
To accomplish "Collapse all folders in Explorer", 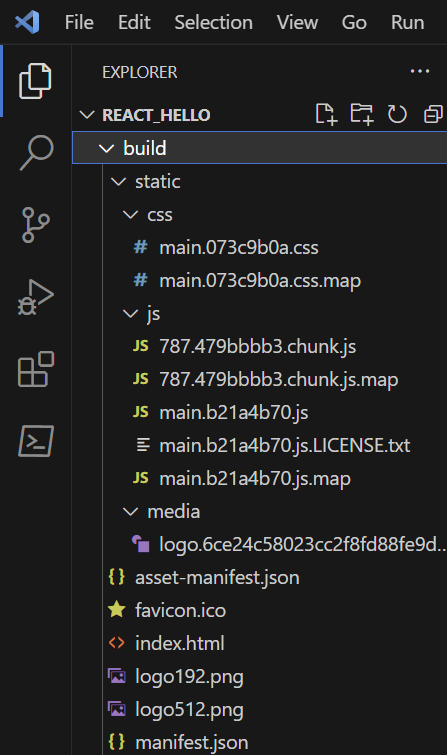I will [x=433, y=115].
